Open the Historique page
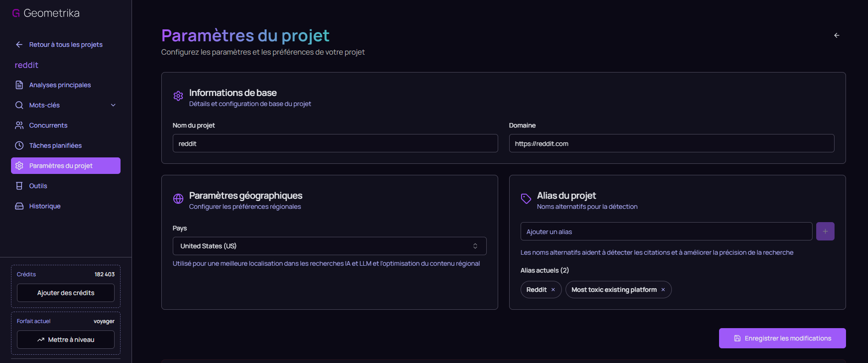Screen dimensions: 868x363 (44, 206)
